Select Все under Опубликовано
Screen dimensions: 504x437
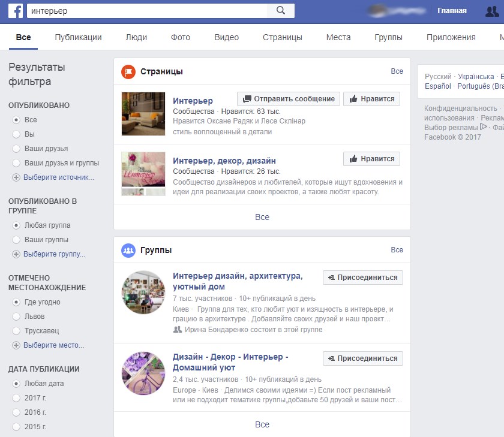pos(16,120)
